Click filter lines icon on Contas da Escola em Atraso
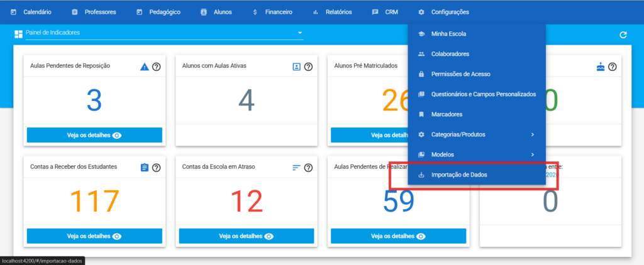The image size is (644, 265). 297,167
